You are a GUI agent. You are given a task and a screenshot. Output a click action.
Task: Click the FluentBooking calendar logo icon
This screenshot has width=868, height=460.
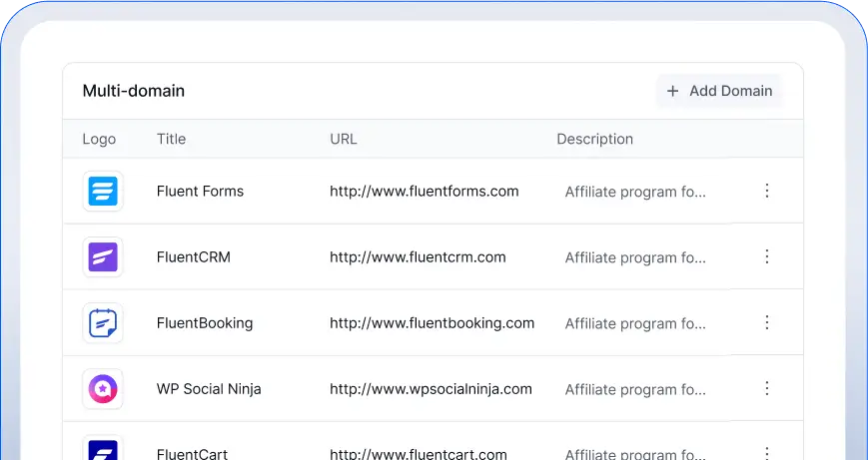click(103, 323)
